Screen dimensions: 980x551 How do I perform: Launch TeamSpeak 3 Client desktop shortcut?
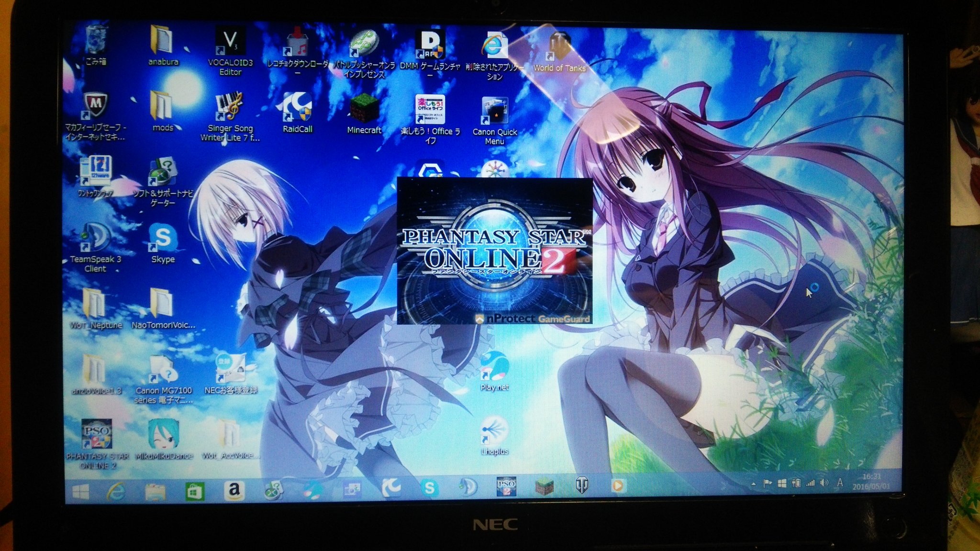[95, 247]
